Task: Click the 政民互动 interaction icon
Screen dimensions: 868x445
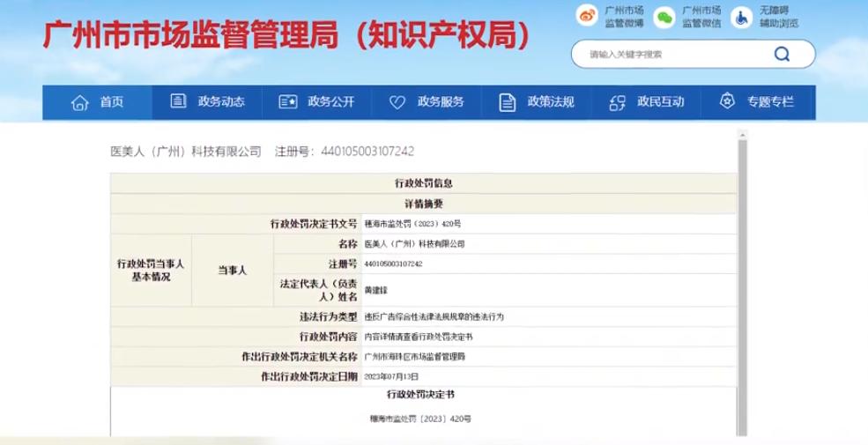Action: pyautogui.click(x=617, y=102)
